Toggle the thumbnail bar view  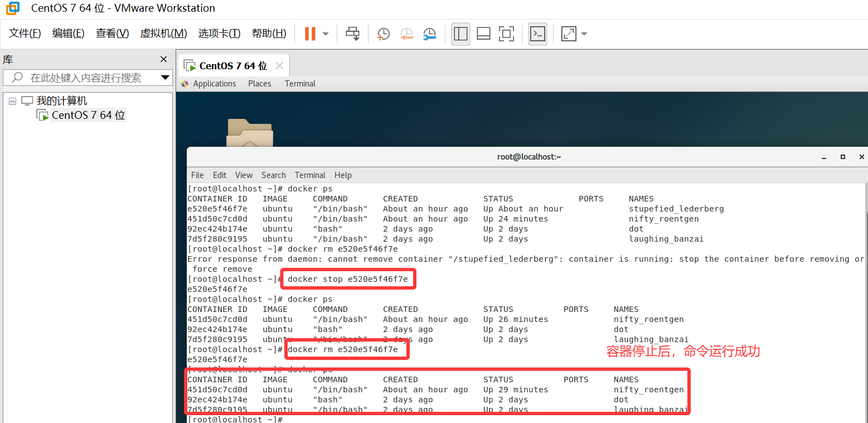point(483,34)
